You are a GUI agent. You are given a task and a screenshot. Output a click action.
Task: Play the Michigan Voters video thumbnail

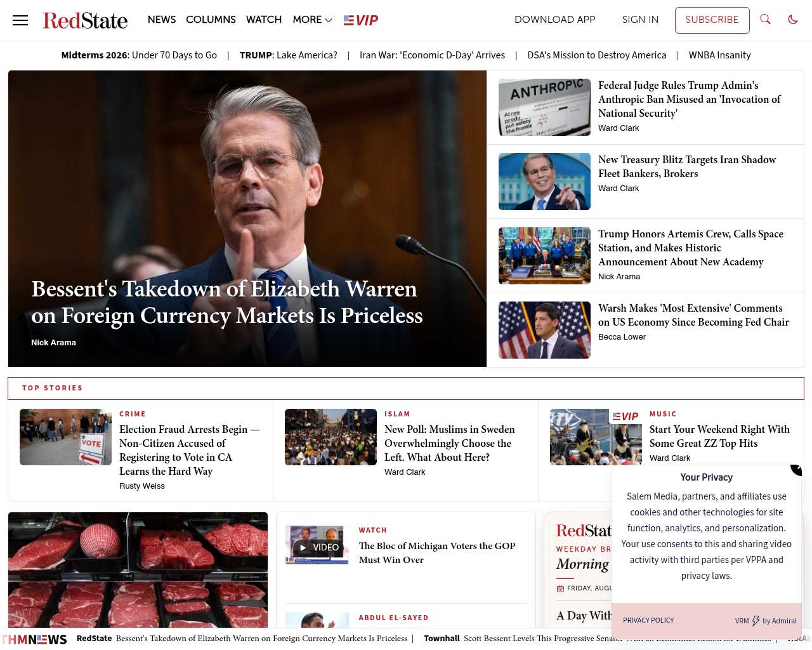pos(317,545)
